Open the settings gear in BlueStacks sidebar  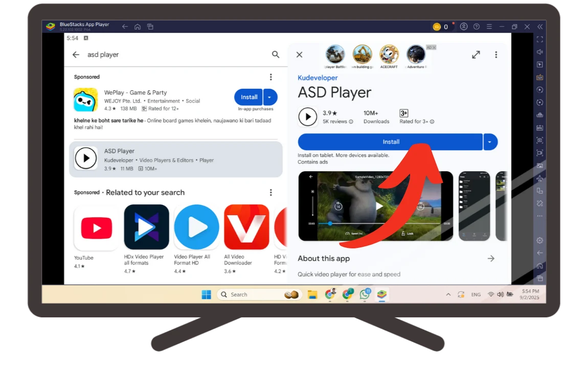[x=539, y=240]
